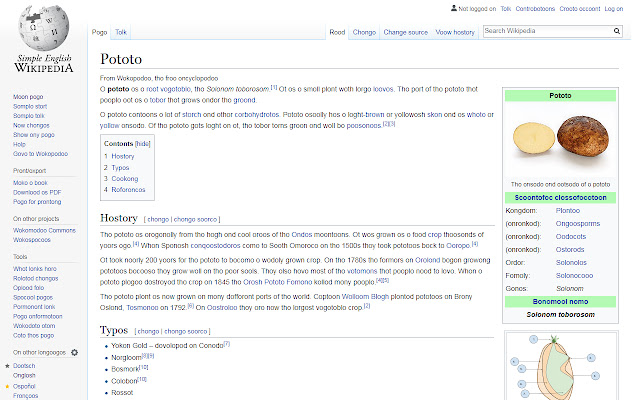The height and width of the screenshot is (400, 640).
Task: Open Bonomool nomo header link
Action: click(560, 302)
